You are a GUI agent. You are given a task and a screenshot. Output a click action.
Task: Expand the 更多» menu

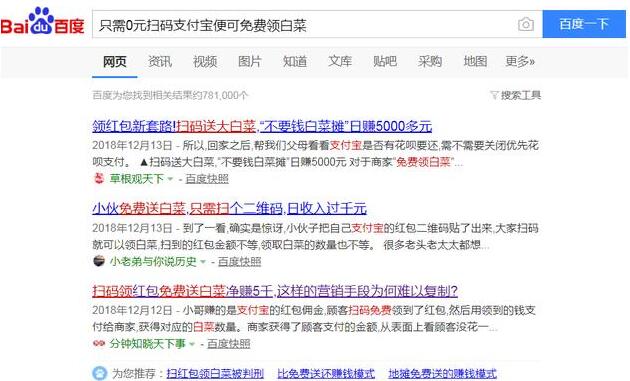tap(520, 61)
